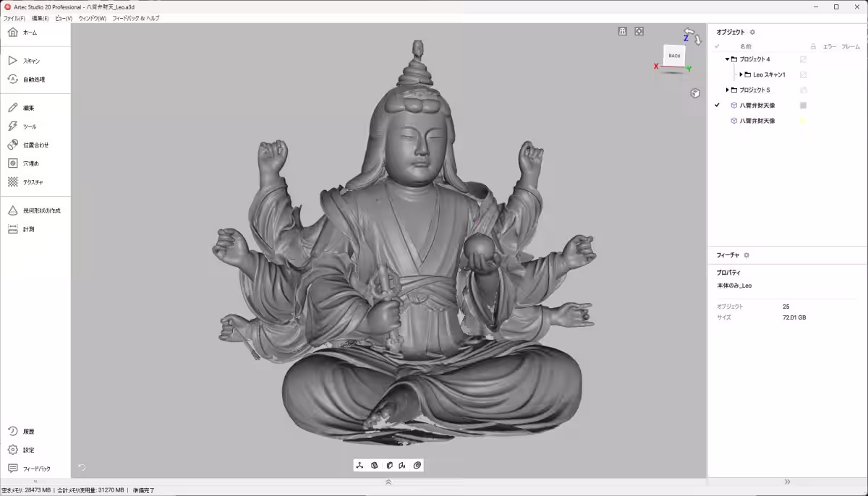Open the 計測 measurement panel

pos(35,229)
